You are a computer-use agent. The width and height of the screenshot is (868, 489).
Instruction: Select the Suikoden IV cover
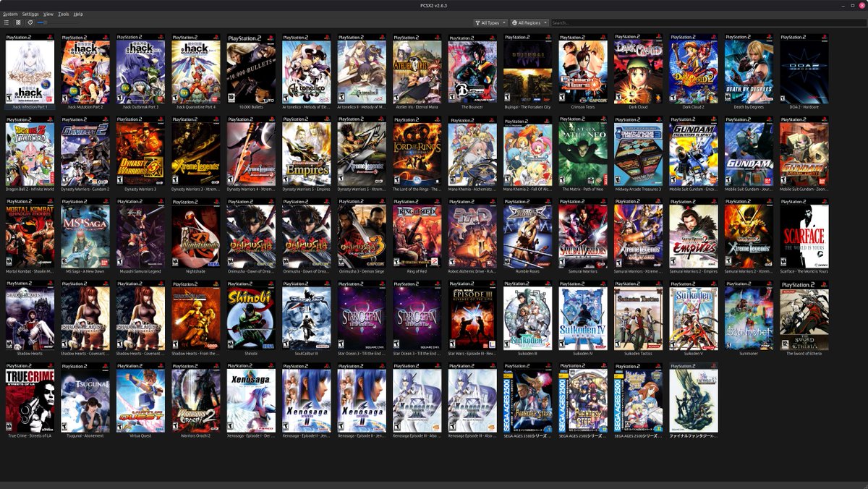pyautogui.click(x=583, y=316)
